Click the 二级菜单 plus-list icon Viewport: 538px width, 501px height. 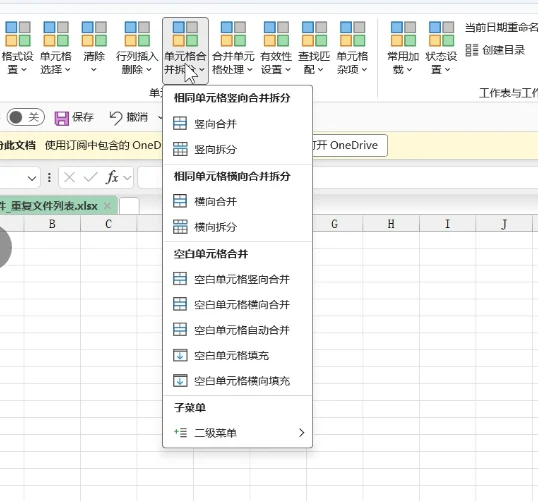[180, 433]
